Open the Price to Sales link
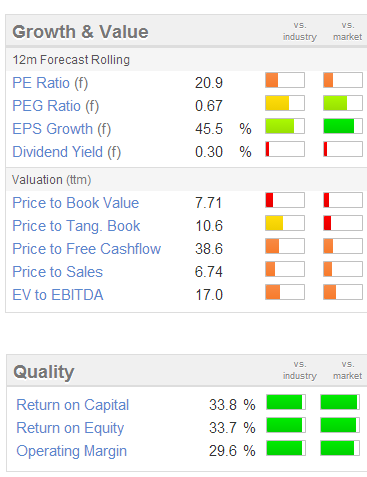 [58, 272]
